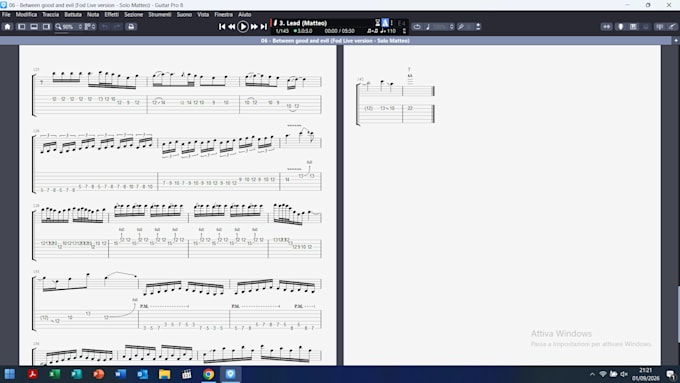This screenshot has height=383, width=680.
Task: Click the track name 3. Lead (Matteo)
Action: coord(303,23)
